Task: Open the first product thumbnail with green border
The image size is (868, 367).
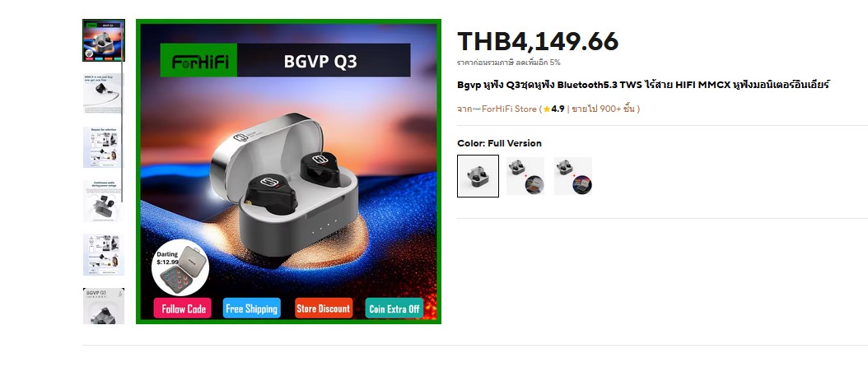Action: [104, 40]
